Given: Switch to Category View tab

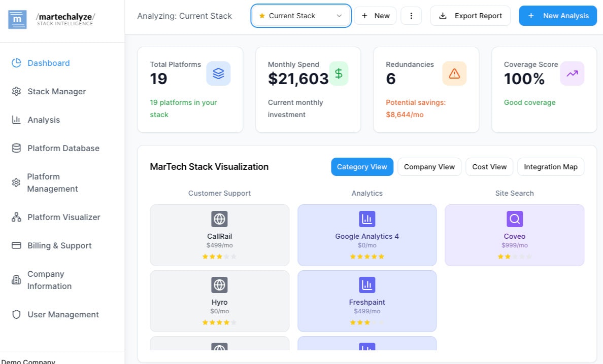Looking at the screenshot, I should [362, 167].
